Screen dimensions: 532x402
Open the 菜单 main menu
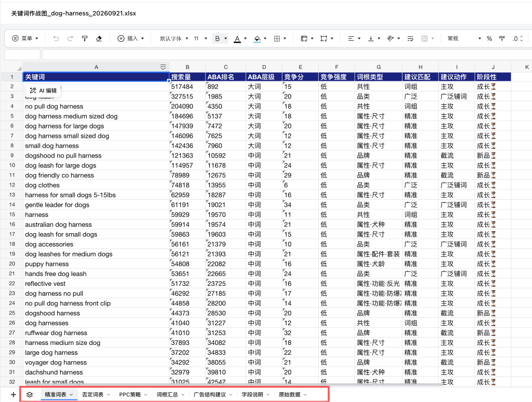pos(25,39)
